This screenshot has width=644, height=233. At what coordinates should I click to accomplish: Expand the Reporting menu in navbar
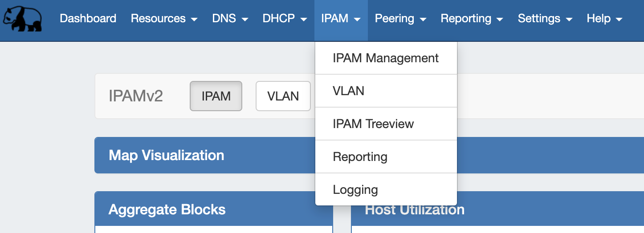pyautogui.click(x=472, y=19)
